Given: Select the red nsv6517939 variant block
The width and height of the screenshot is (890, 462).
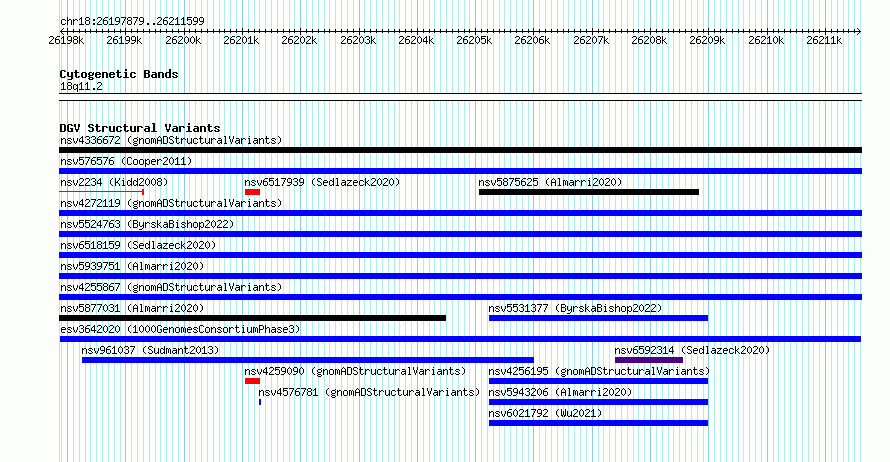Looking at the screenshot, I should pyautogui.click(x=253, y=192).
